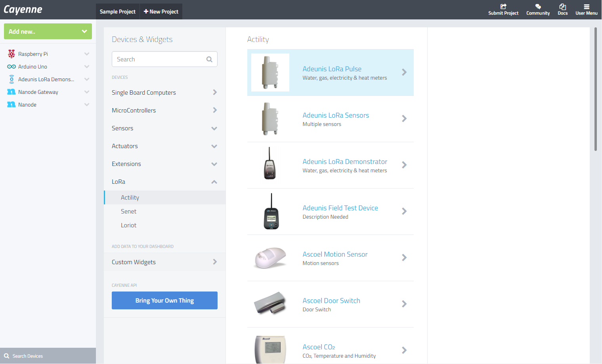Open the User Menu hamburger icon

point(587,6)
